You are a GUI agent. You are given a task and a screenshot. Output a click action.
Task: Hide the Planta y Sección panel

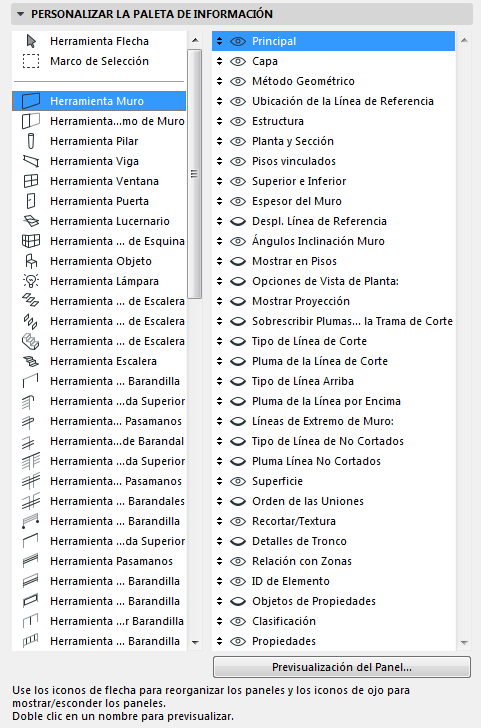pos(238,141)
